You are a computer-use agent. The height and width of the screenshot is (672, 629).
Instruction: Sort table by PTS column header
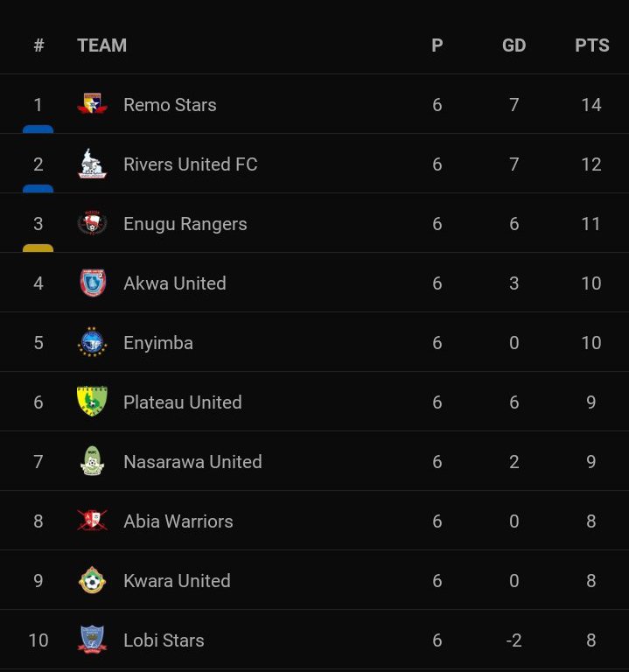pos(591,45)
